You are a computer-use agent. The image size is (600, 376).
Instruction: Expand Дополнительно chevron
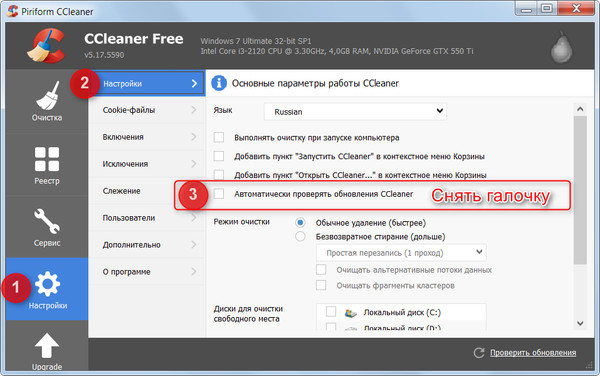[194, 245]
